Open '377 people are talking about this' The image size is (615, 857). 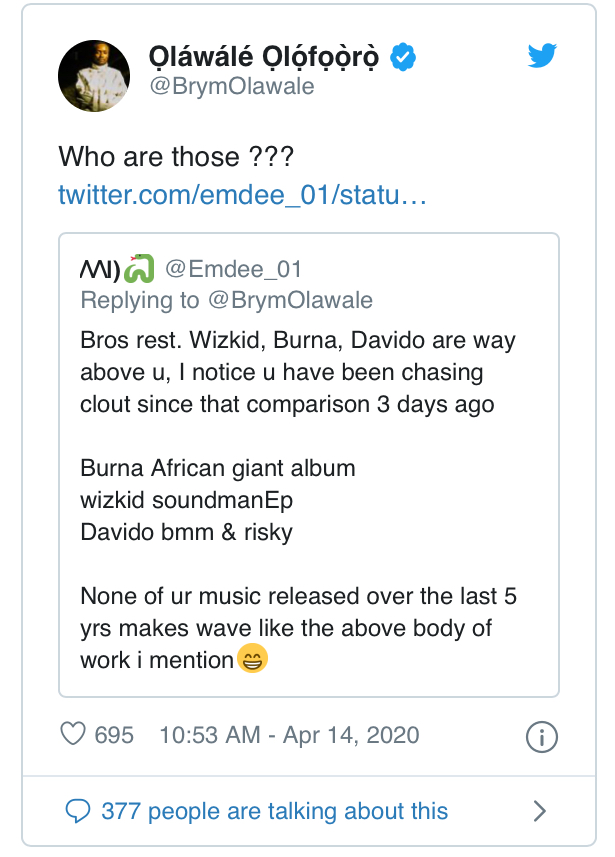coord(274,810)
